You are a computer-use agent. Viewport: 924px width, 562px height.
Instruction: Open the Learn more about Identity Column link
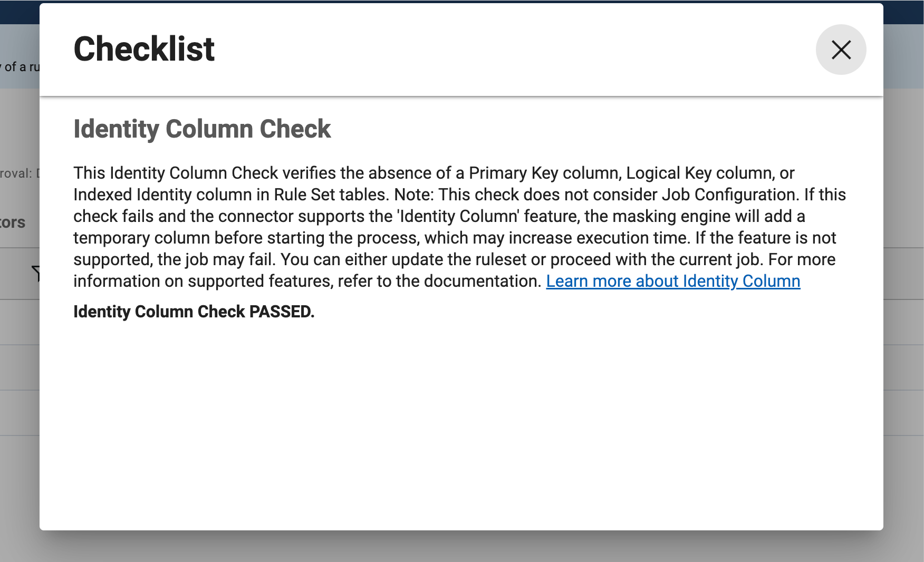click(x=673, y=281)
